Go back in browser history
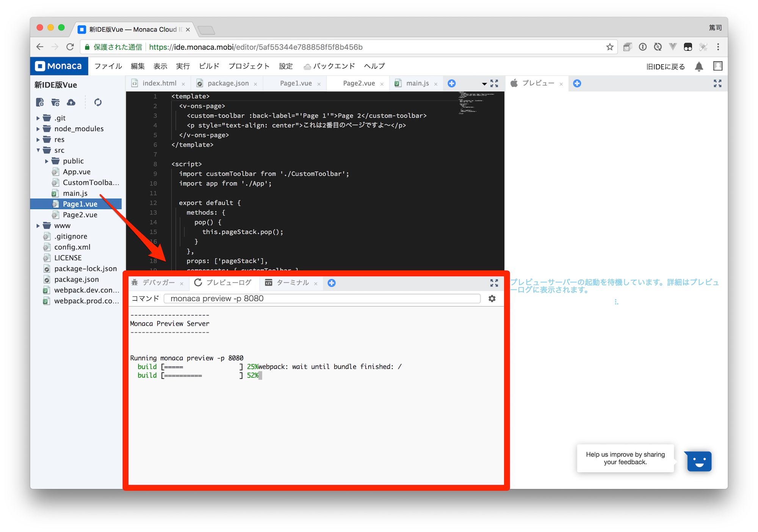The image size is (758, 532). 40,47
